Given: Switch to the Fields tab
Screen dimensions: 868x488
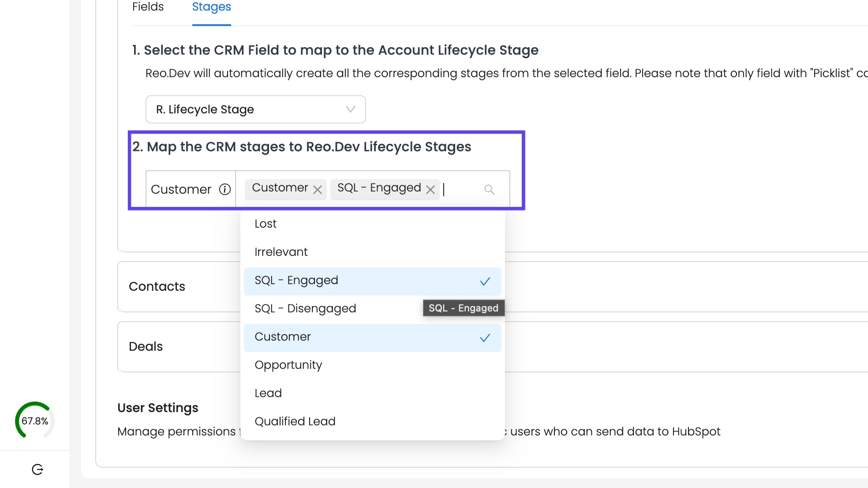Looking at the screenshot, I should (148, 7).
